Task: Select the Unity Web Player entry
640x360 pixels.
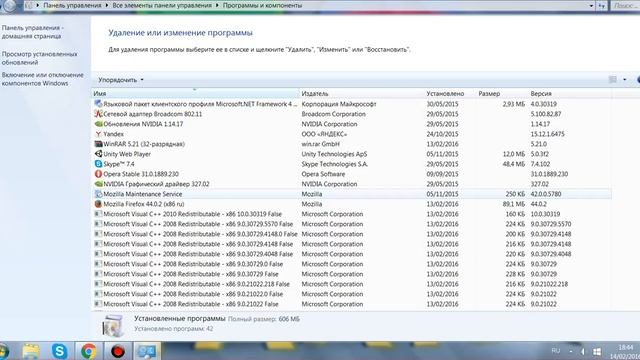Action: click(127, 154)
